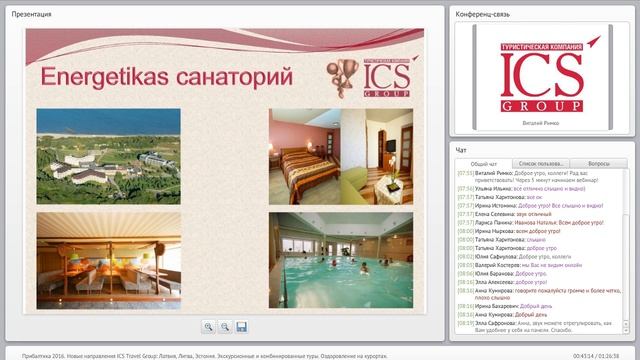Click Валерий Костерев's chat message
The height and width of the screenshot is (360, 640).
click(520, 265)
